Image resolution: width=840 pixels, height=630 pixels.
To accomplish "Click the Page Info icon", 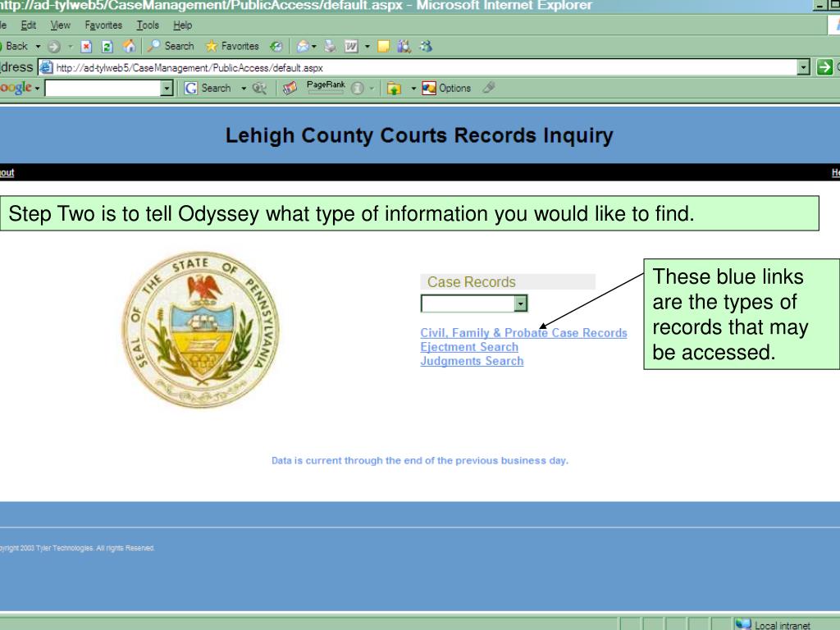I will [358, 89].
